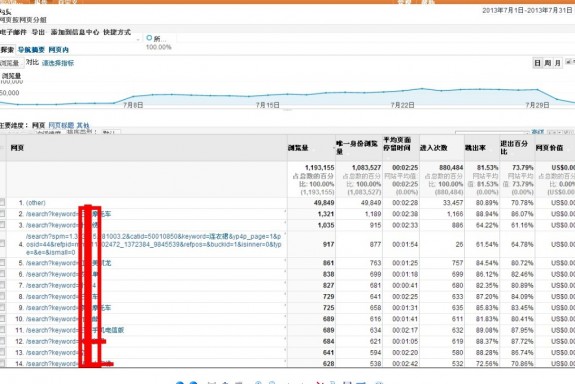This screenshot has height=384, width=575.
Task: Tick the checkbox for row 5 with 861 views
Action: click(2, 263)
